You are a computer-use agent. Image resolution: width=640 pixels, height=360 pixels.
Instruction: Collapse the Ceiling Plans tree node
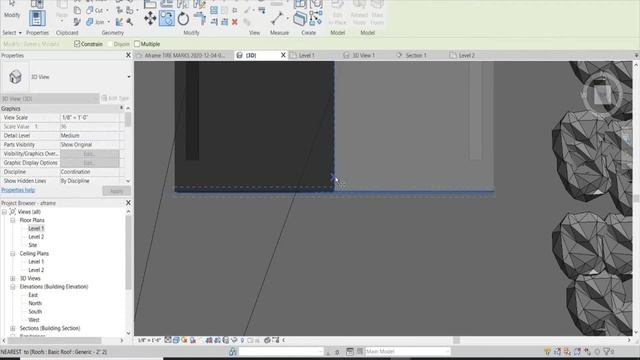pyautogui.click(x=13, y=253)
